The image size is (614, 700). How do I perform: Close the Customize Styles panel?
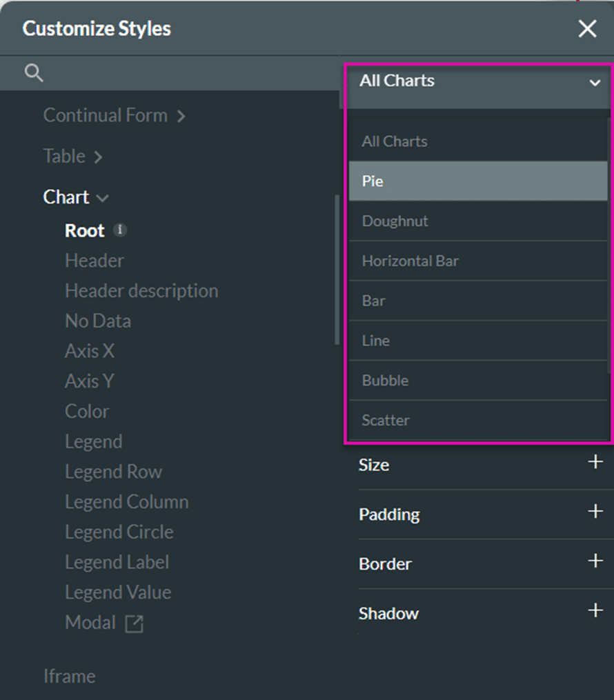click(587, 29)
